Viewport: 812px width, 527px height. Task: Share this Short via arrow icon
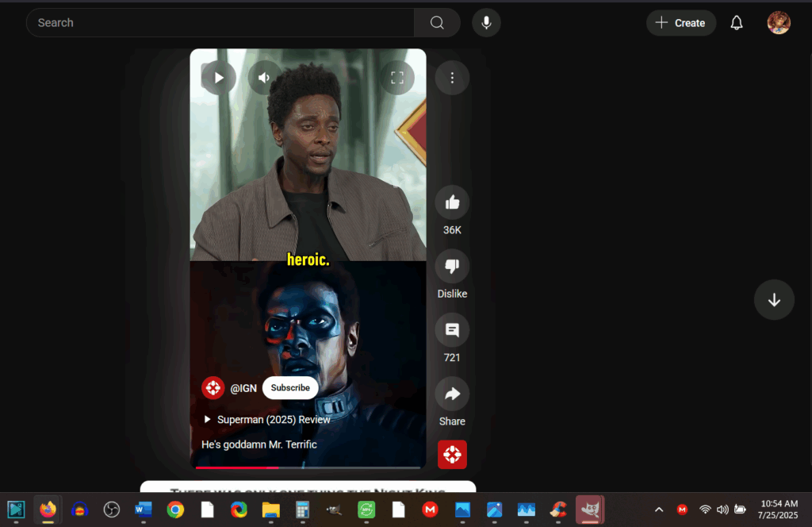(x=452, y=394)
